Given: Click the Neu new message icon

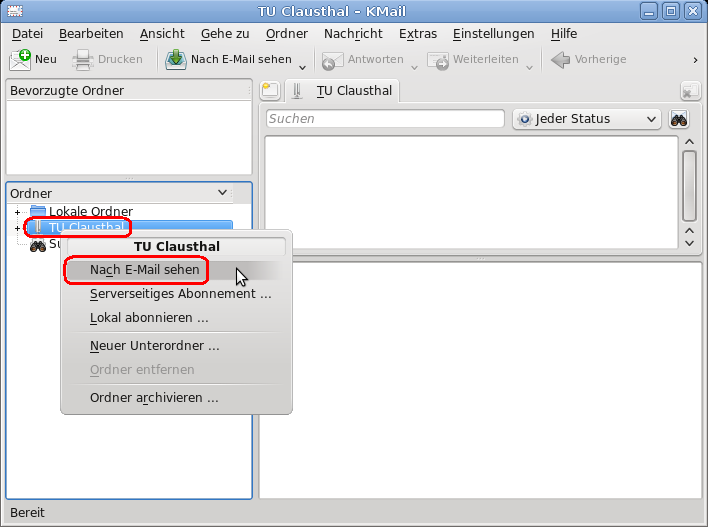Looking at the screenshot, I should click(x=20, y=60).
